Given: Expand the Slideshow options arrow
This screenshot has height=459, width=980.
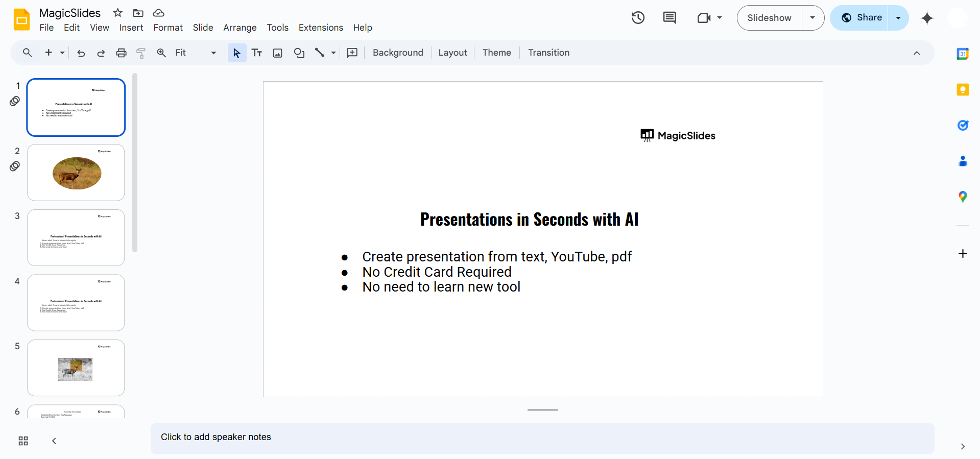Looking at the screenshot, I should (812, 18).
